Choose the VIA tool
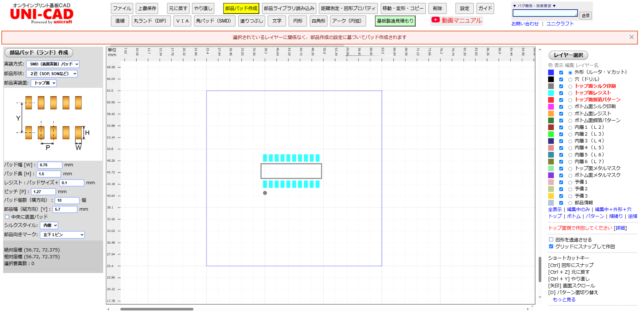The image size is (644, 313). 182,21
